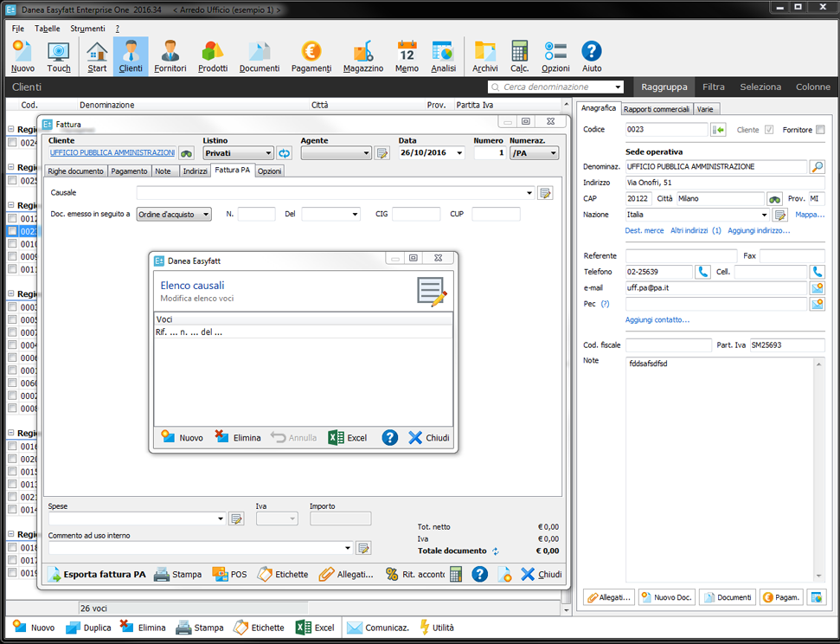Open the Causale dropdown arrow
Viewport: 840px width, 644px height.
(x=529, y=193)
